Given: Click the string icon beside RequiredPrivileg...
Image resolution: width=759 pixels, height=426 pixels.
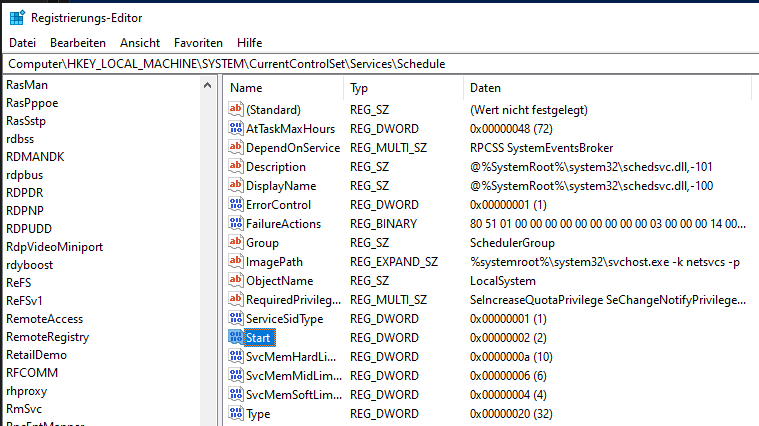Looking at the screenshot, I should point(236,299).
